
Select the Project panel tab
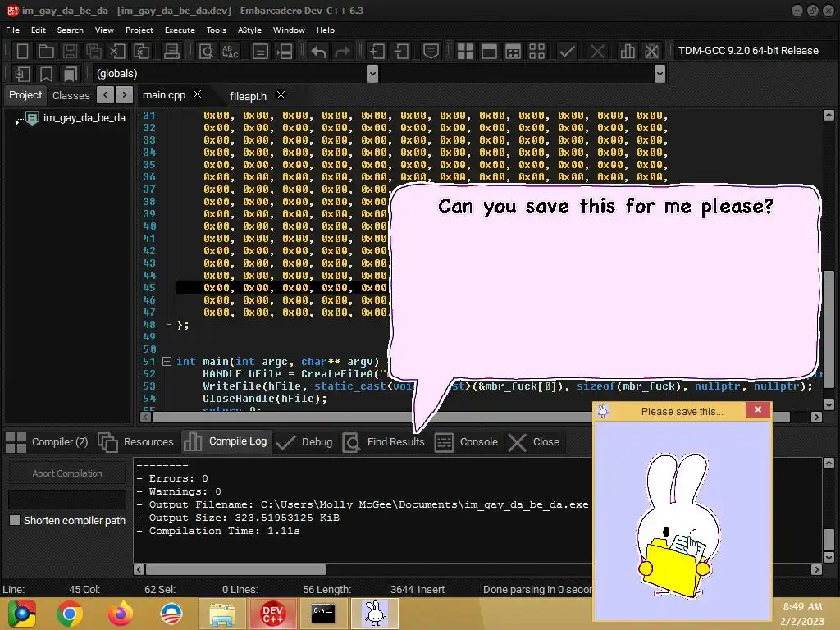(x=25, y=95)
